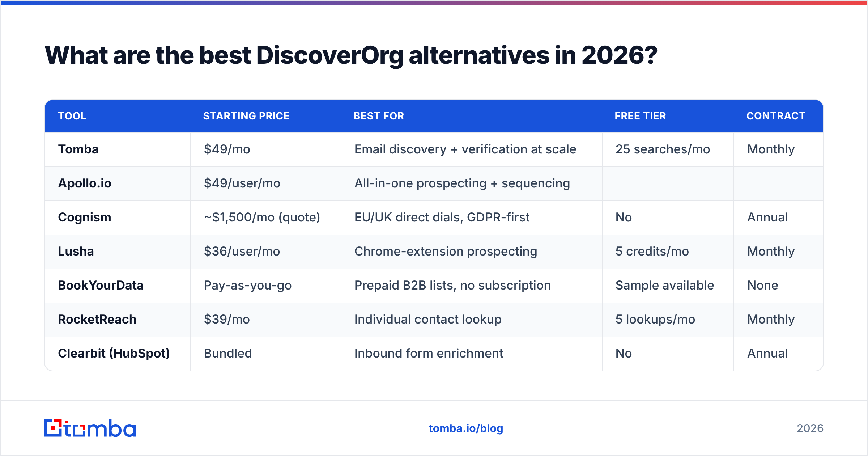Click the tomba logo in footer
Image resolution: width=868 pixels, height=456 pixels.
coord(90,428)
